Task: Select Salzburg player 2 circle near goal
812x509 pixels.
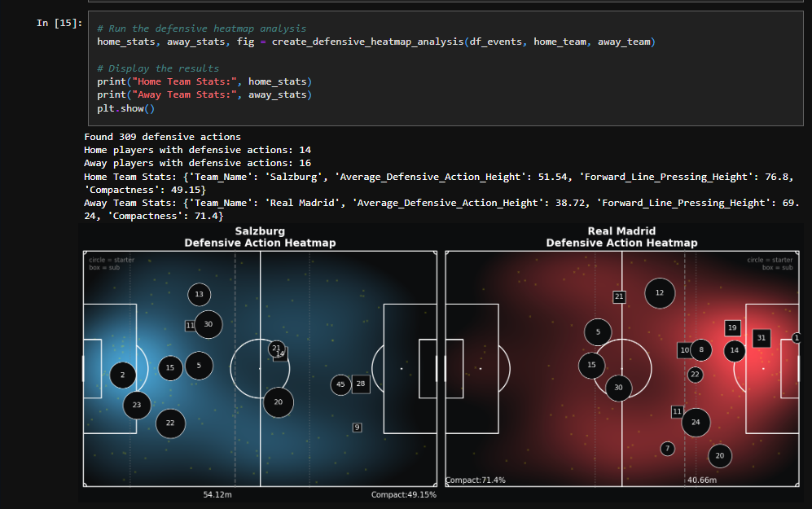Action: (x=123, y=375)
